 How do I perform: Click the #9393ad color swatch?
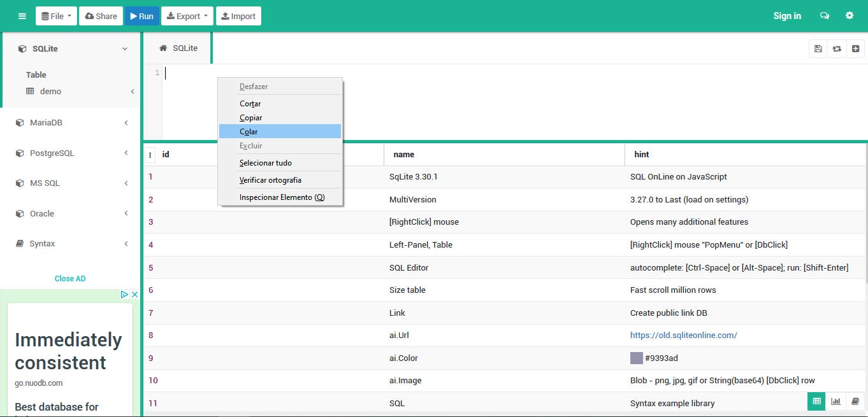click(x=636, y=358)
